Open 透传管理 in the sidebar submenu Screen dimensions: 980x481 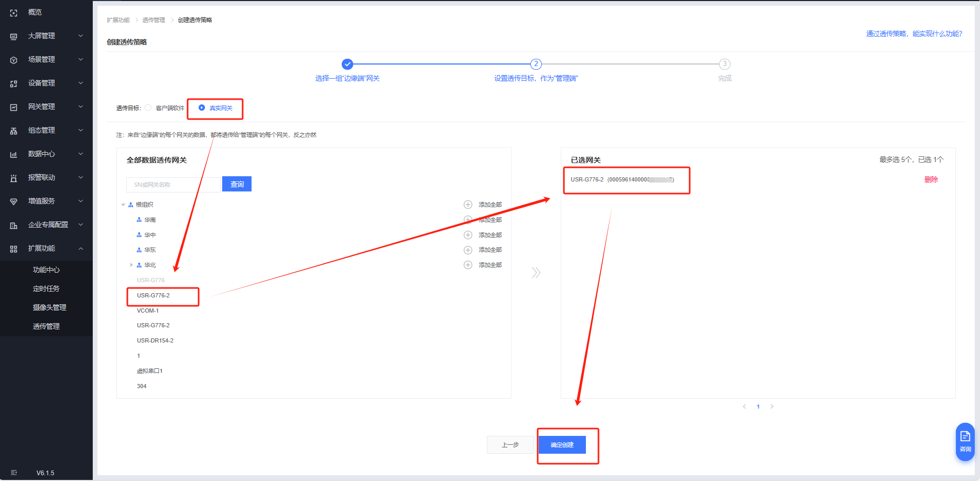[46, 326]
